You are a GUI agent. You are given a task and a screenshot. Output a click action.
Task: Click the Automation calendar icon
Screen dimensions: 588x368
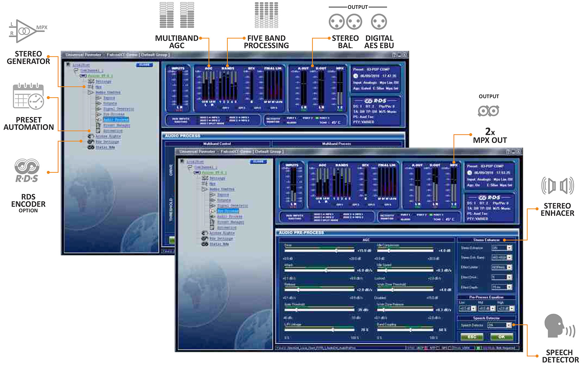click(x=212, y=228)
